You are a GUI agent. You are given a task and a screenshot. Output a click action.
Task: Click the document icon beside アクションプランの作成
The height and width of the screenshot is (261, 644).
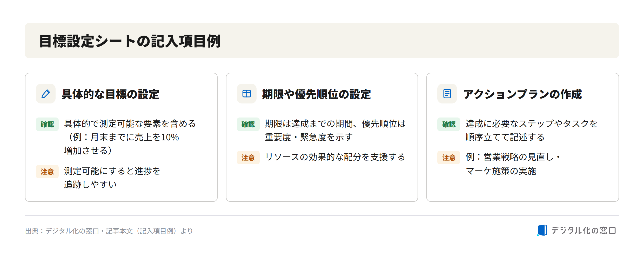(447, 94)
